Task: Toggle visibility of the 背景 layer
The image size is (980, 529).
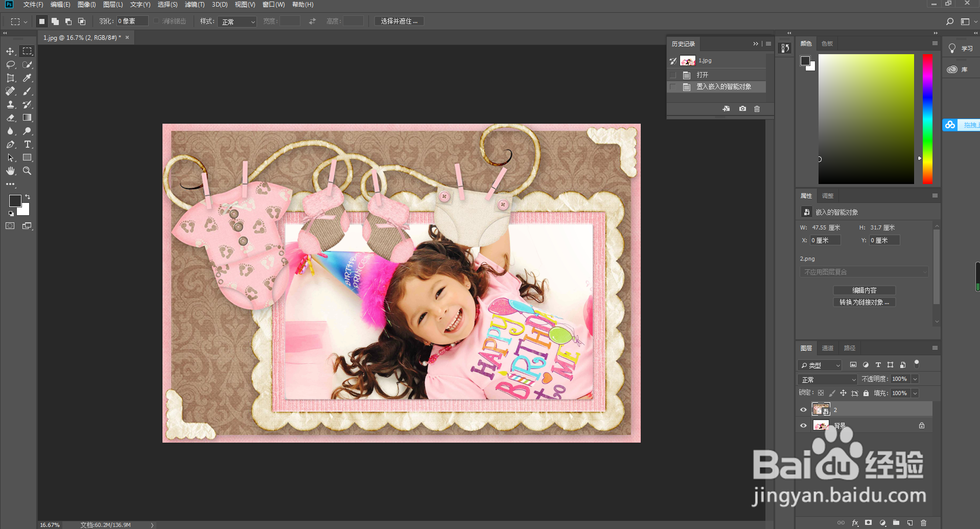Action: pos(803,425)
